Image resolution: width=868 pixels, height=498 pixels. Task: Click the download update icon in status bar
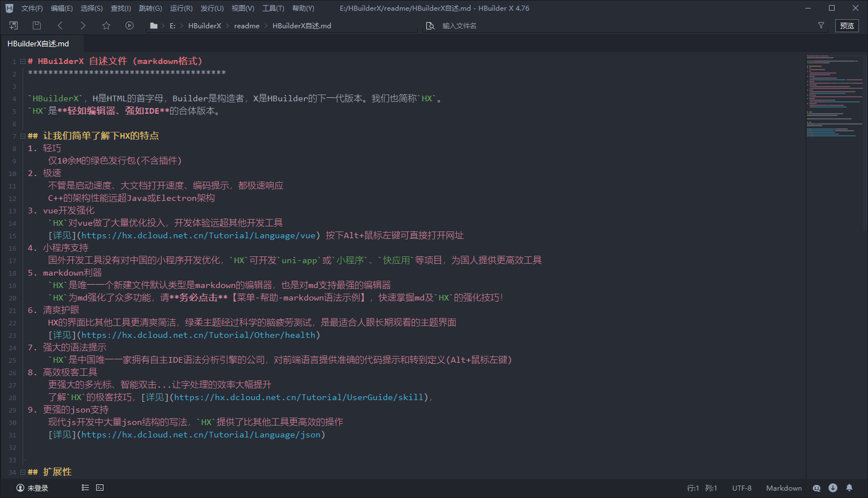tap(833, 488)
